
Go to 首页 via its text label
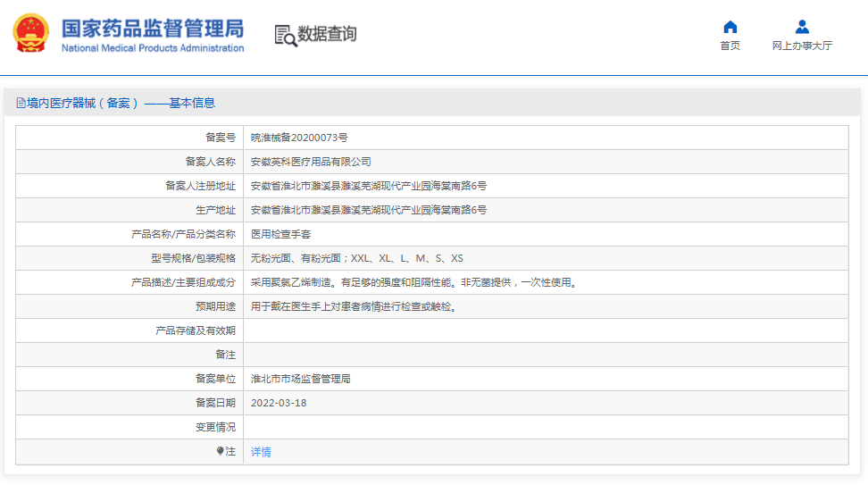pyautogui.click(x=730, y=46)
